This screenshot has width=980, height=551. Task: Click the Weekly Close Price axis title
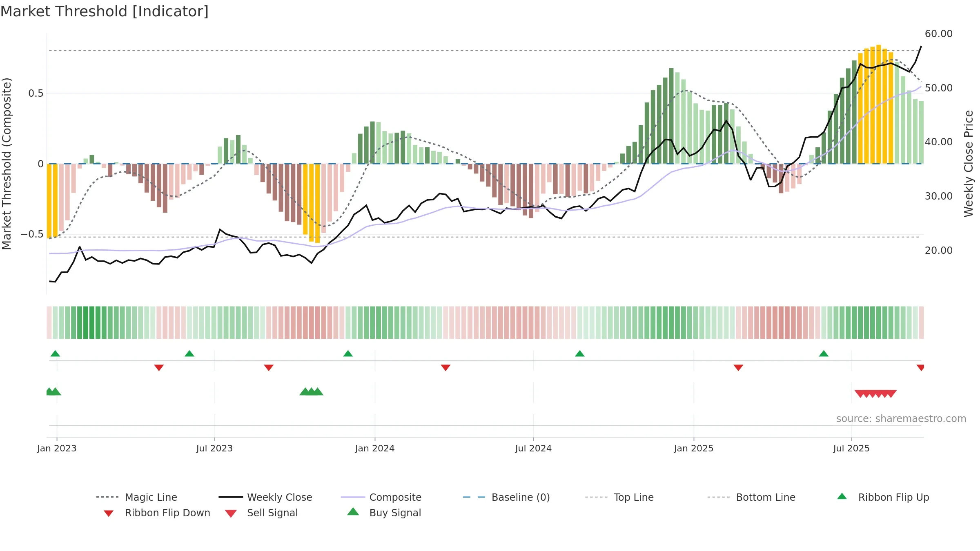click(x=969, y=164)
